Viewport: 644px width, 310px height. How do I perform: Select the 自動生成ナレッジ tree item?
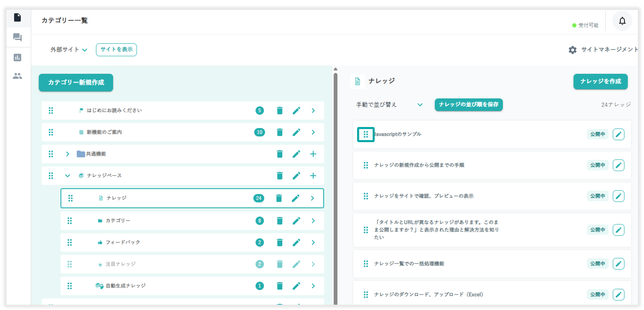[x=126, y=286]
